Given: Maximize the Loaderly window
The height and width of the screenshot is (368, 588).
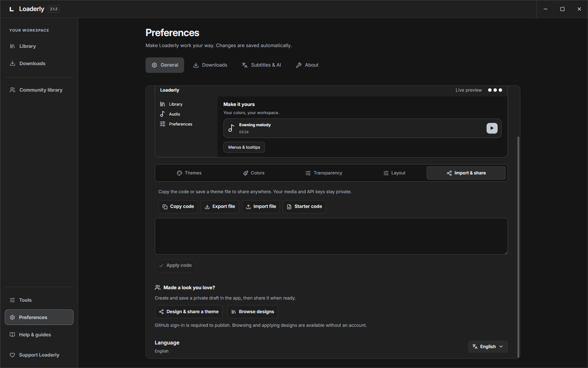Looking at the screenshot, I should coord(562,9).
